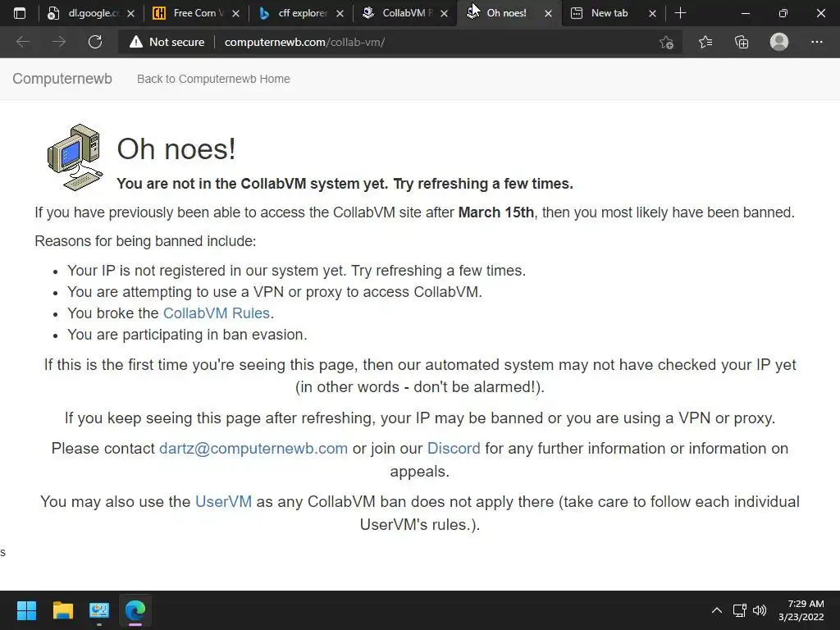The height and width of the screenshot is (630, 840).
Task: Open File Explorer from the taskbar
Action: click(x=62, y=610)
